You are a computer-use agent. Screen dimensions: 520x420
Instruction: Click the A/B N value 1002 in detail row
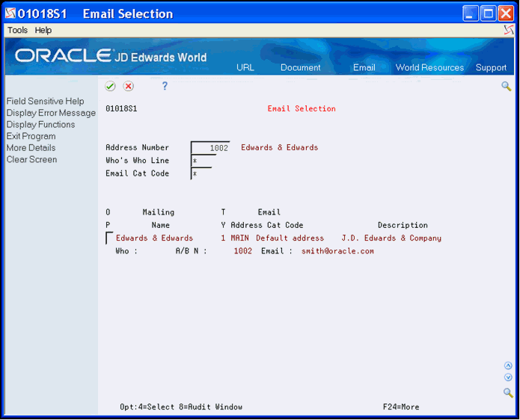click(x=242, y=251)
